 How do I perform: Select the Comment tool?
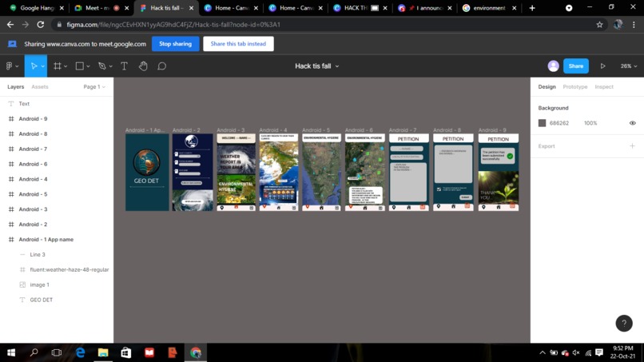pyautogui.click(x=162, y=66)
